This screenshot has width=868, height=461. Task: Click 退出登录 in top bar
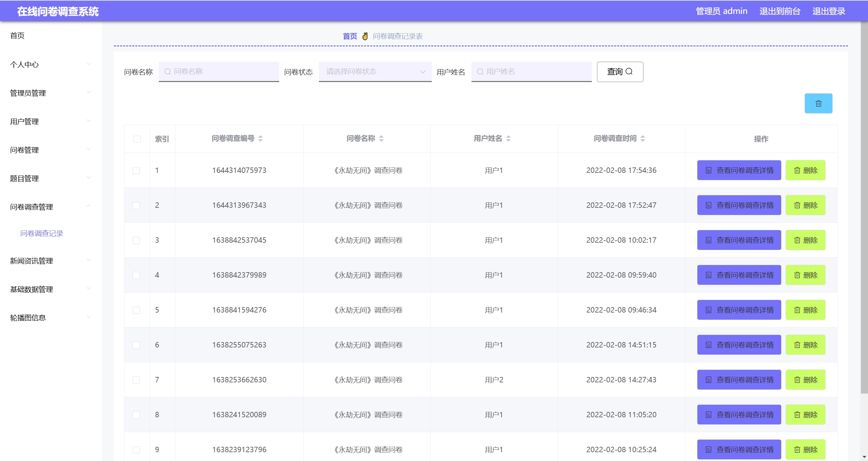pyautogui.click(x=829, y=11)
